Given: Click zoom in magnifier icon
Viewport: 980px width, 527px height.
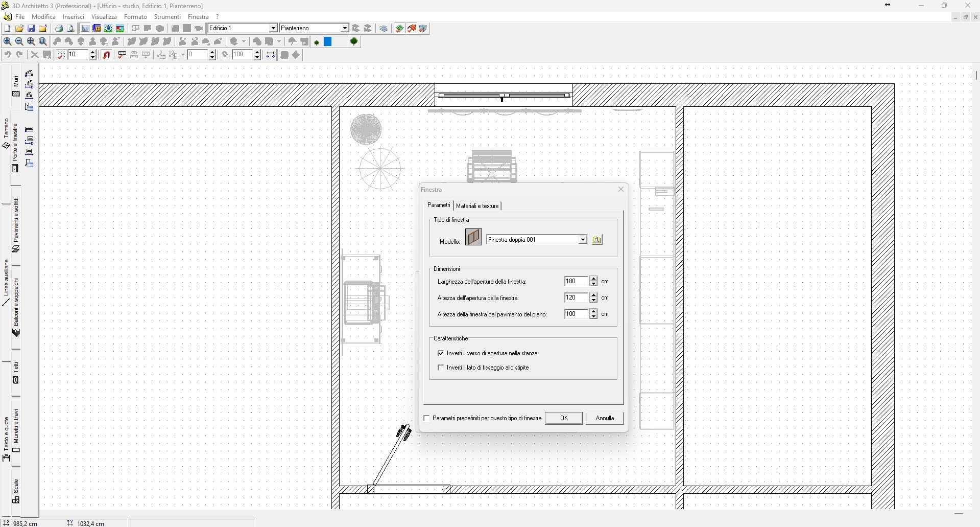Looking at the screenshot, I should pos(7,42).
